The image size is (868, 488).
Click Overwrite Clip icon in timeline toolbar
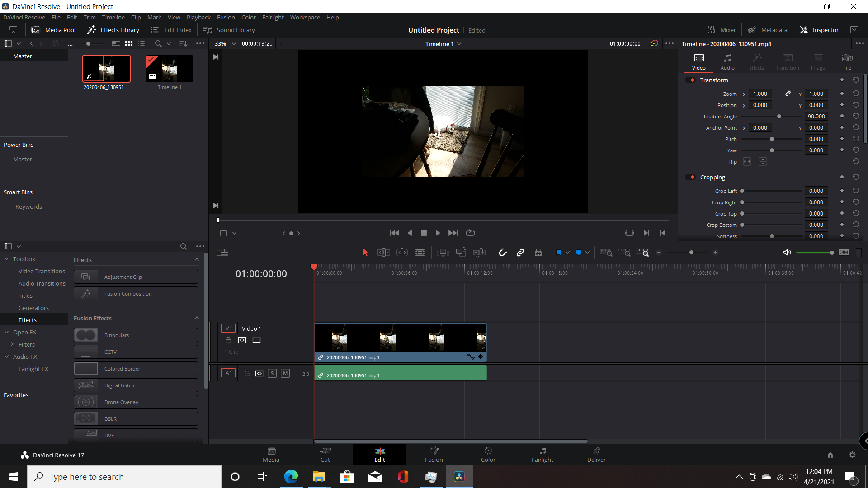461,252
